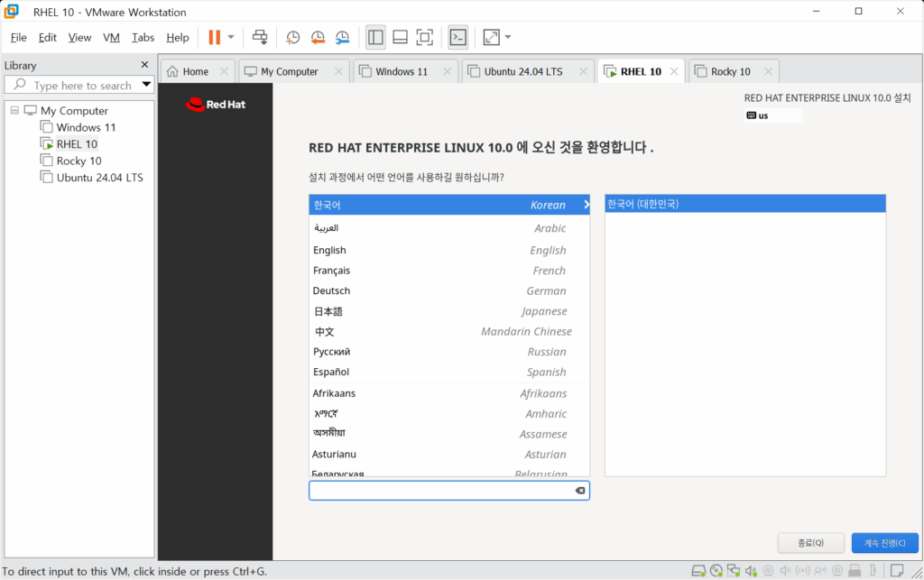
Task: Expand the stretch guest dropdown arrow
Action: [508, 37]
